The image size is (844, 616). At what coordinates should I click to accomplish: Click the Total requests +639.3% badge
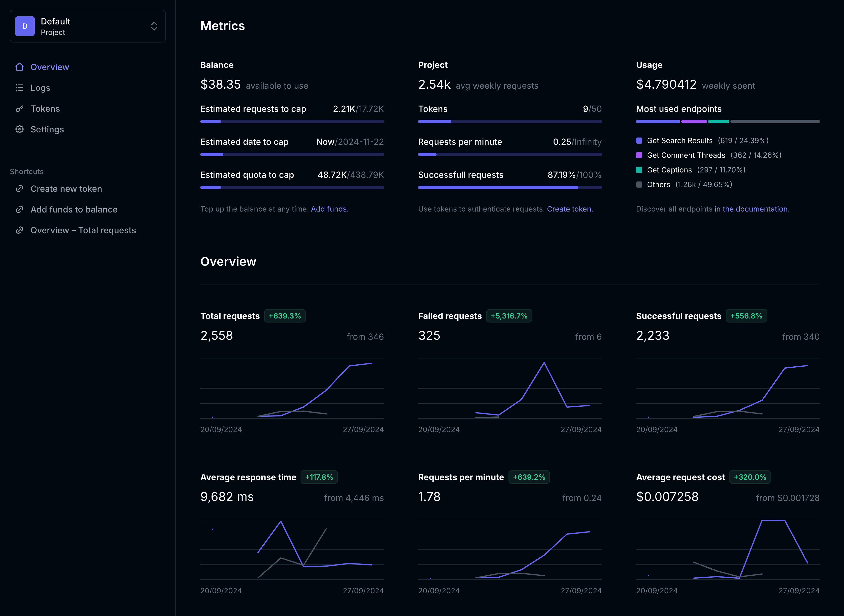[x=285, y=316]
